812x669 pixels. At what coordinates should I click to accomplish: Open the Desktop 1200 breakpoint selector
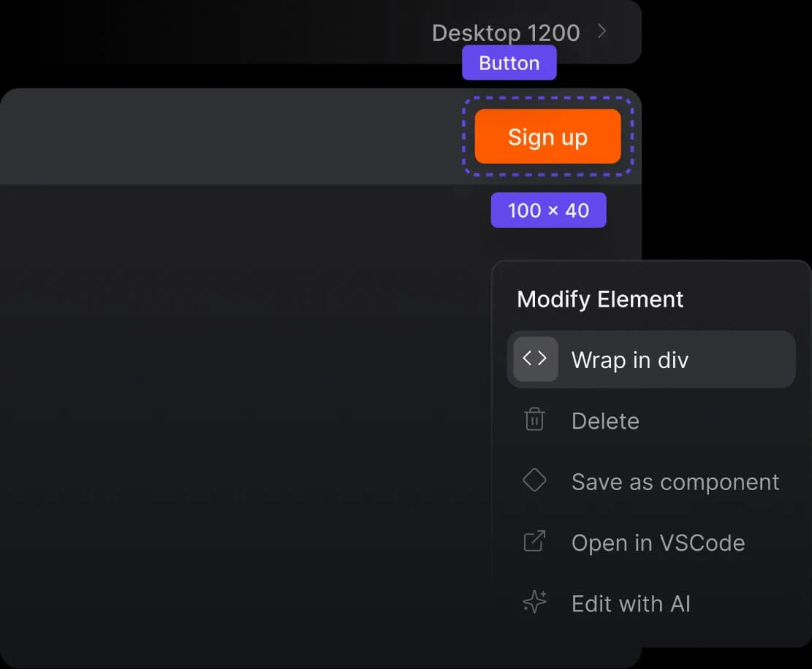[x=506, y=33]
